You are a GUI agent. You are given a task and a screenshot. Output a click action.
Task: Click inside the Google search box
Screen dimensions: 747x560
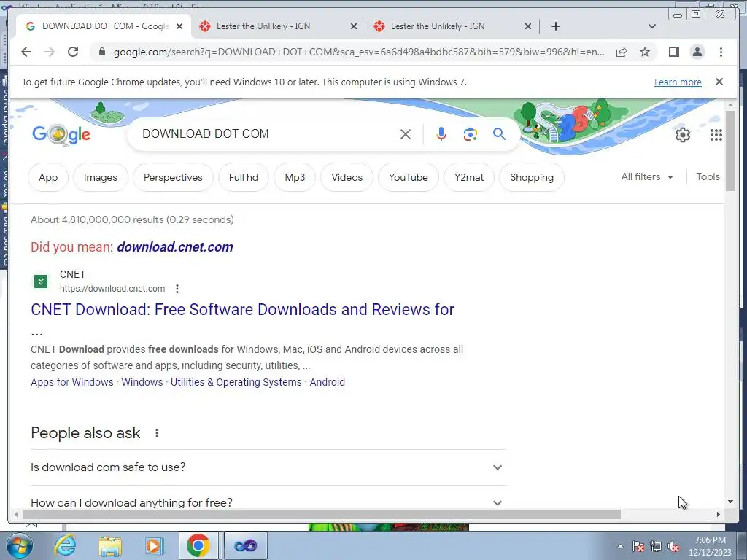pos(267,134)
